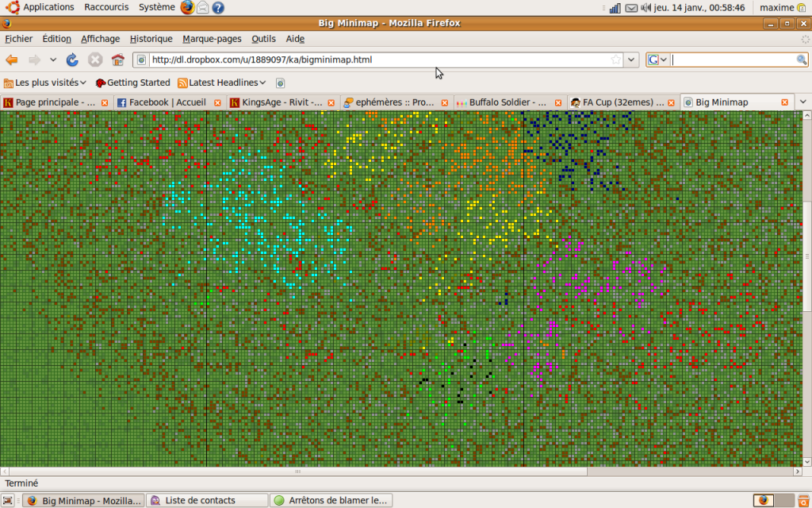Click the page icon in the URL bar
The image size is (812, 508).
pos(141,60)
